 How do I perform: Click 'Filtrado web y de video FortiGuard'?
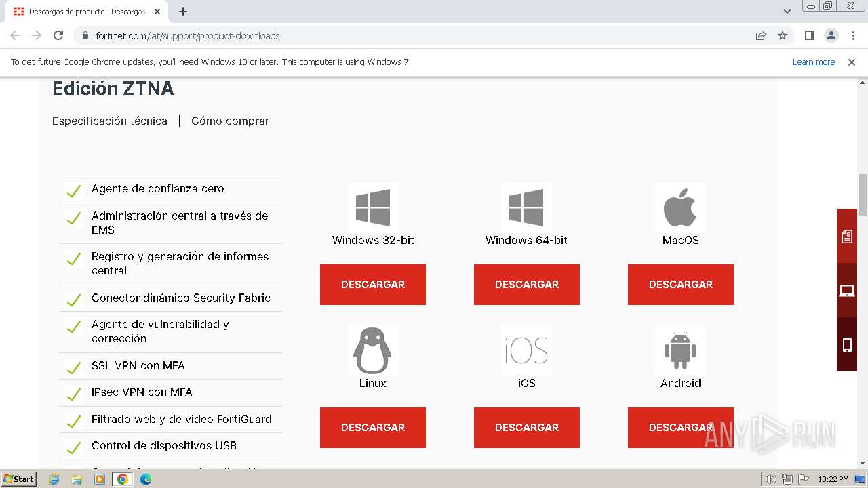pyautogui.click(x=182, y=419)
